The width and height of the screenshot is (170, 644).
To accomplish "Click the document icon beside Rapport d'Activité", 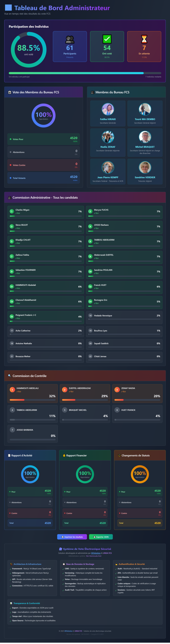I will pyautogui.click(x=9, y=455).
